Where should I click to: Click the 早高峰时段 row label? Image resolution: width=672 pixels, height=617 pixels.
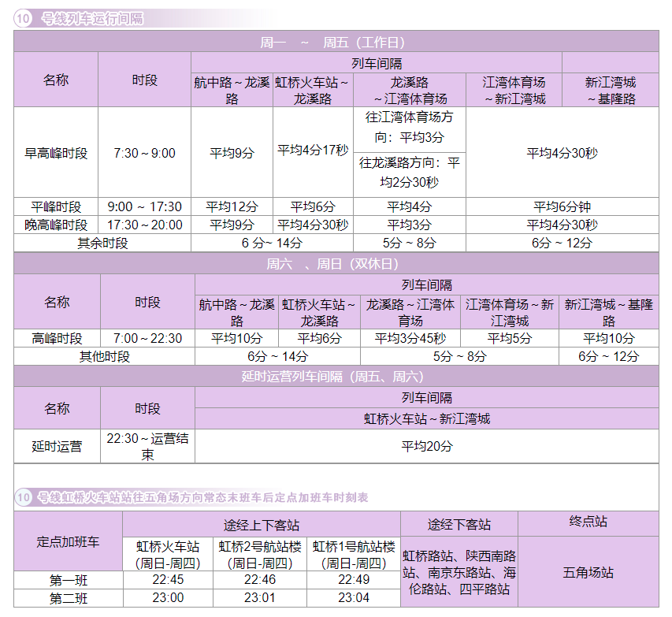[x=56, y=153]
